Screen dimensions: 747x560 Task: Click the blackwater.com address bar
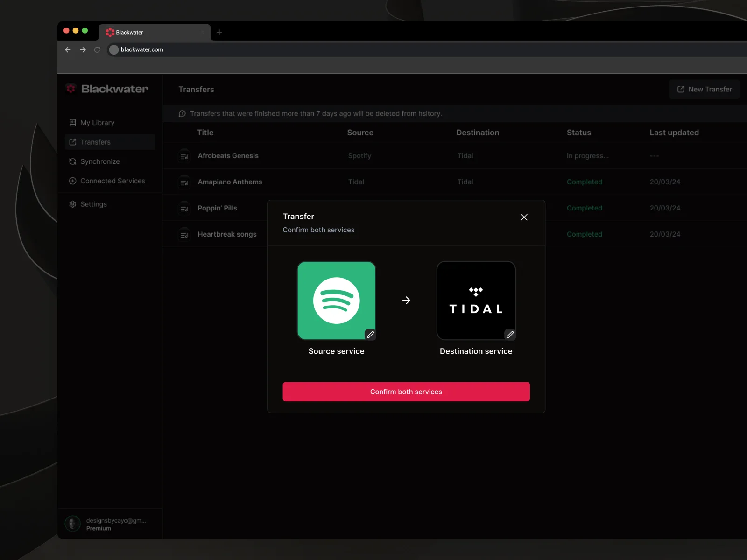coord(427,49)
